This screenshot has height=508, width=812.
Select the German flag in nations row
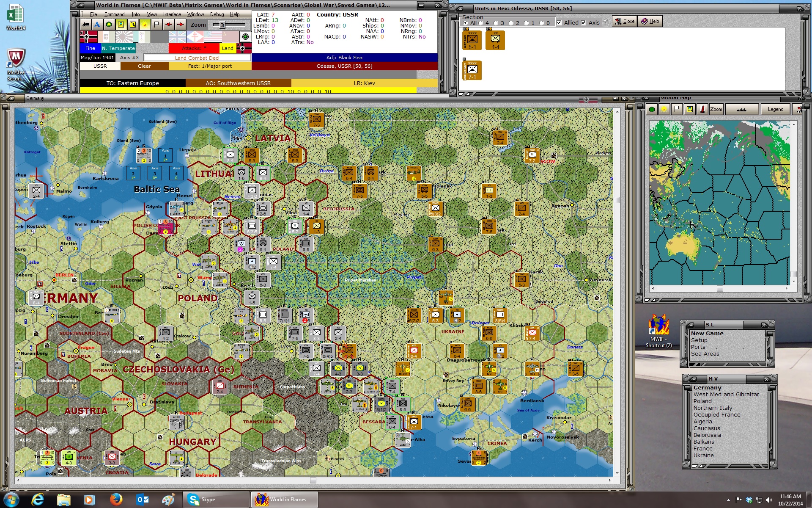tap(88, 37)
